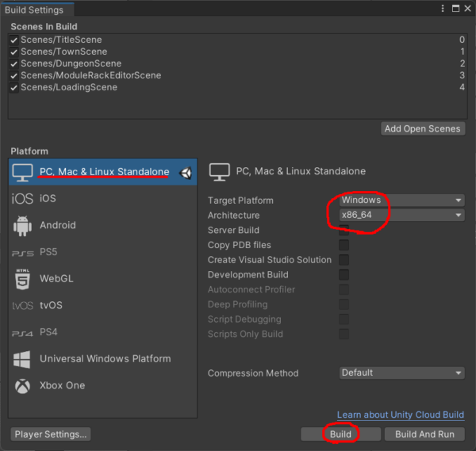This screenshot has height=451, width=476.
Task: Click the Xbox One logo icon
Action: point(22,386)
